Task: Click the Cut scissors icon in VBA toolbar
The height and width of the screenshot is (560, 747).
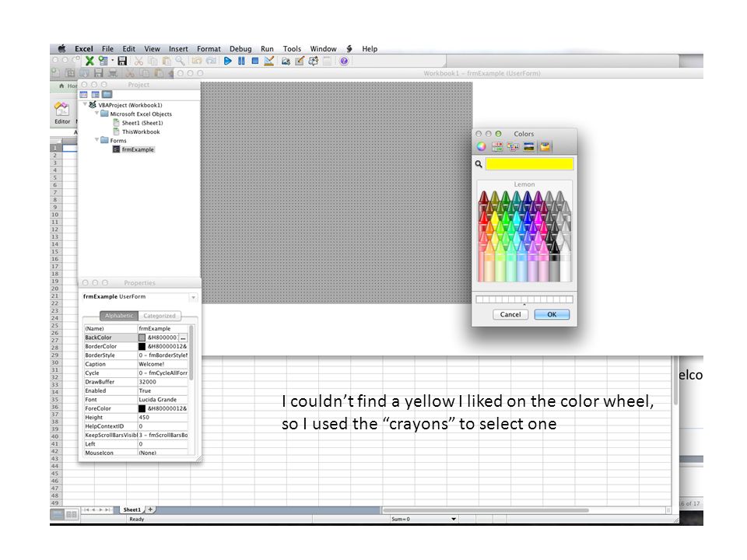Action: click(139, 61)
